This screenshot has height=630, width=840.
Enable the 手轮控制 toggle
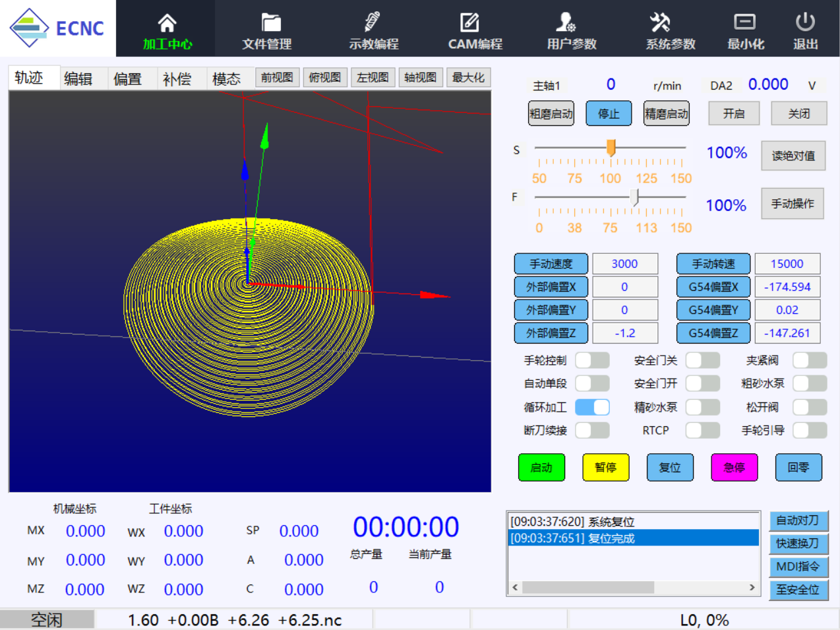[x=592, y=360]
